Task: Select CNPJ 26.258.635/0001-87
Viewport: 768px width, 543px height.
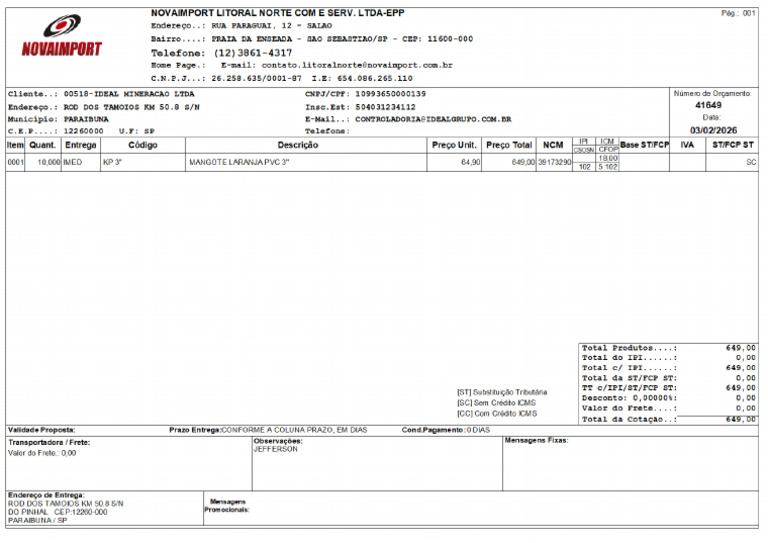Action: click(x=257, y=78)
